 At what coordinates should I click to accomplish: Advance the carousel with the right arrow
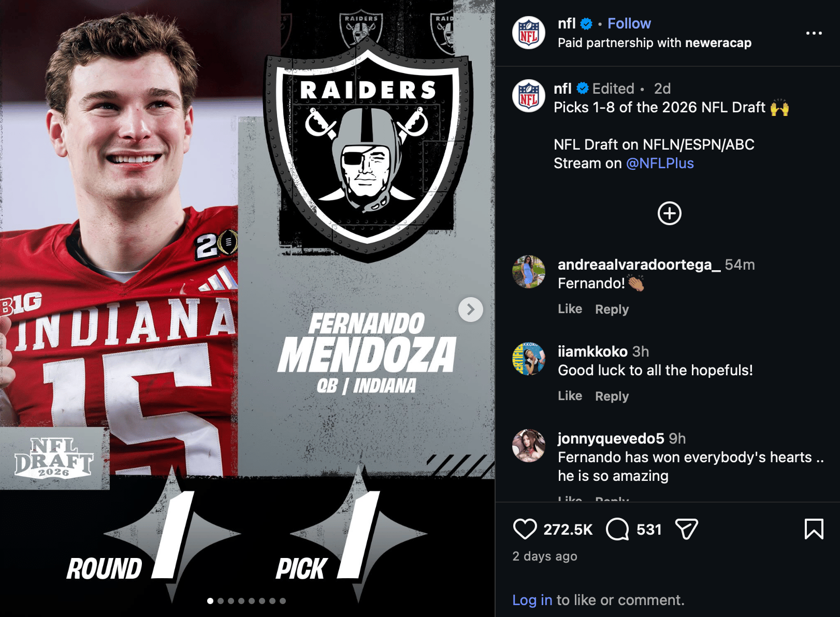tap(470, 310)
